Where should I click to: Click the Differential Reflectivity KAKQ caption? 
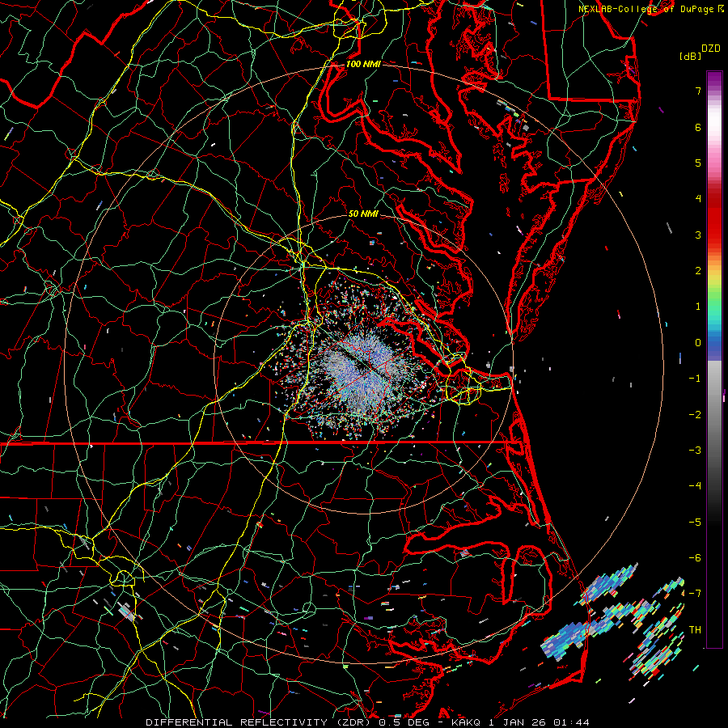[368, 722]
